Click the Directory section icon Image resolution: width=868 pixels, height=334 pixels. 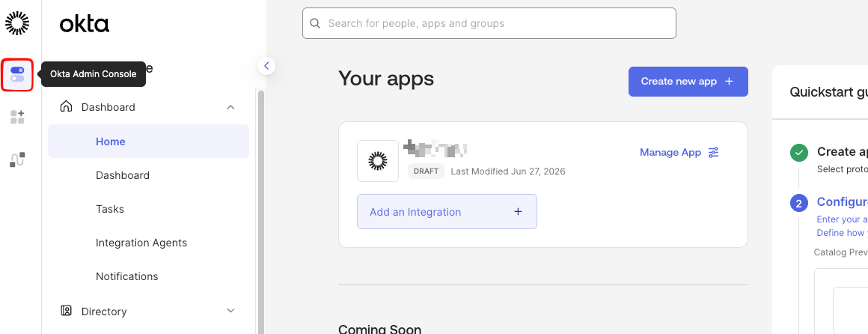66,311
